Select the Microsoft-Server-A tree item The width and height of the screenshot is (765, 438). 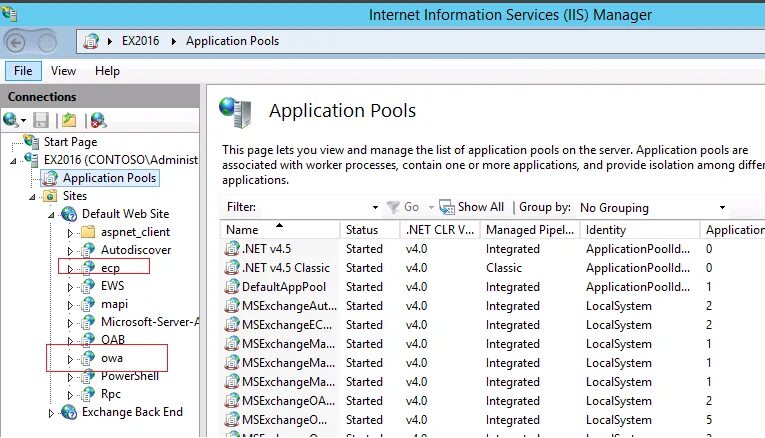[150, 322]
